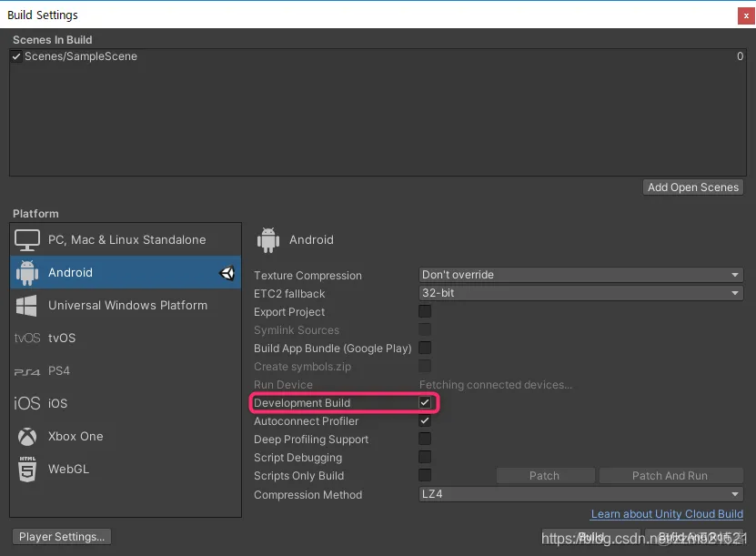Select the tvOS platform row
The width and height of the screenshot is (756, 556).
tap(126, 338)
